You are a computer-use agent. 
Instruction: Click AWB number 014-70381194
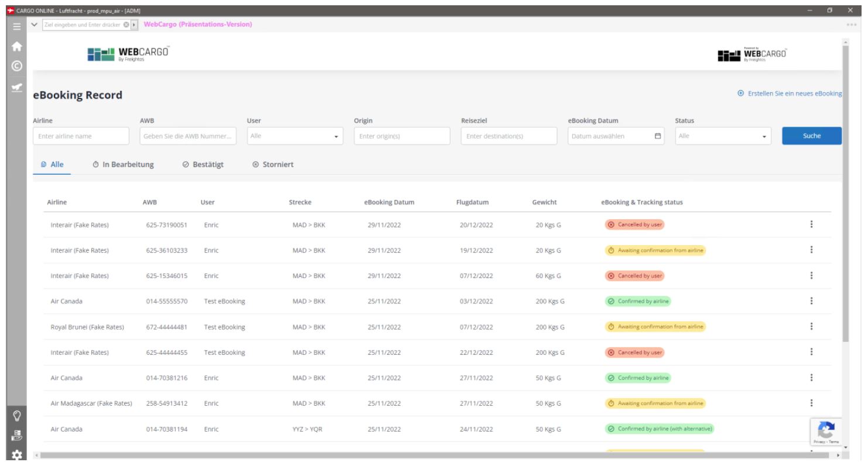click(167, 429)
